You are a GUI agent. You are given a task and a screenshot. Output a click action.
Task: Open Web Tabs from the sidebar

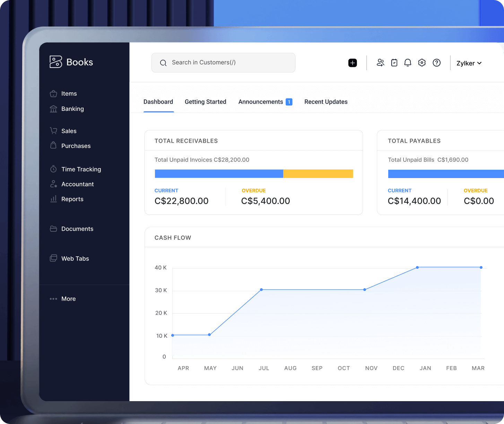click(75, 258)
